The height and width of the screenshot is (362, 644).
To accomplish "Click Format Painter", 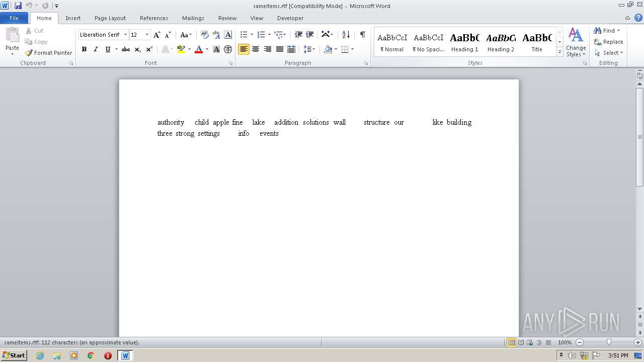I will [48, 53].
